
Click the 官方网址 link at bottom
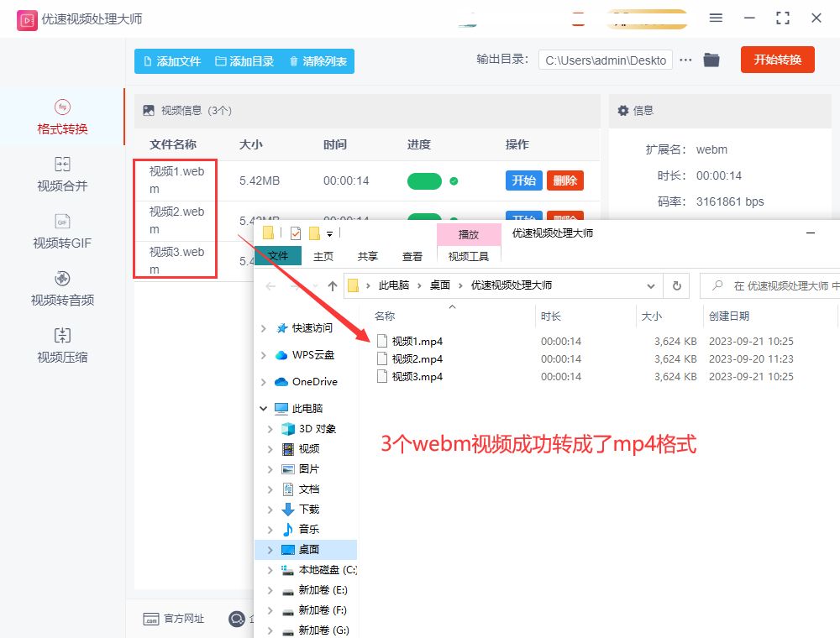pyautogui.click(x=174, y=619)
